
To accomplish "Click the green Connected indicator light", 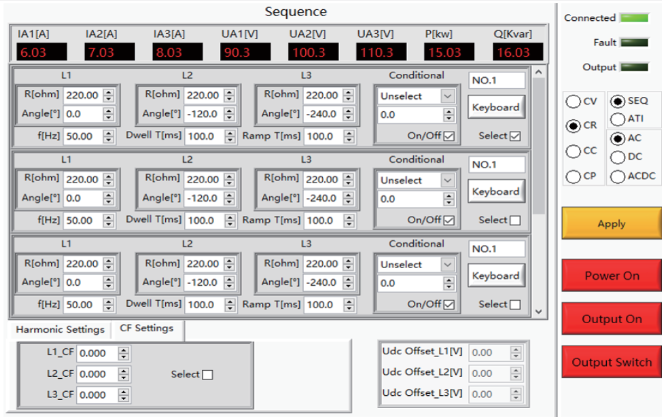I will 634,18.
